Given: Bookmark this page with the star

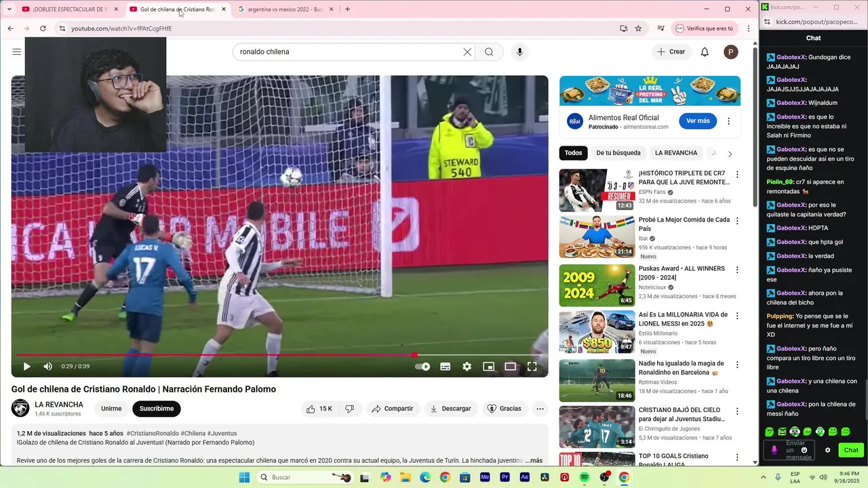Looking at the screenshot, I should [638, 28].
